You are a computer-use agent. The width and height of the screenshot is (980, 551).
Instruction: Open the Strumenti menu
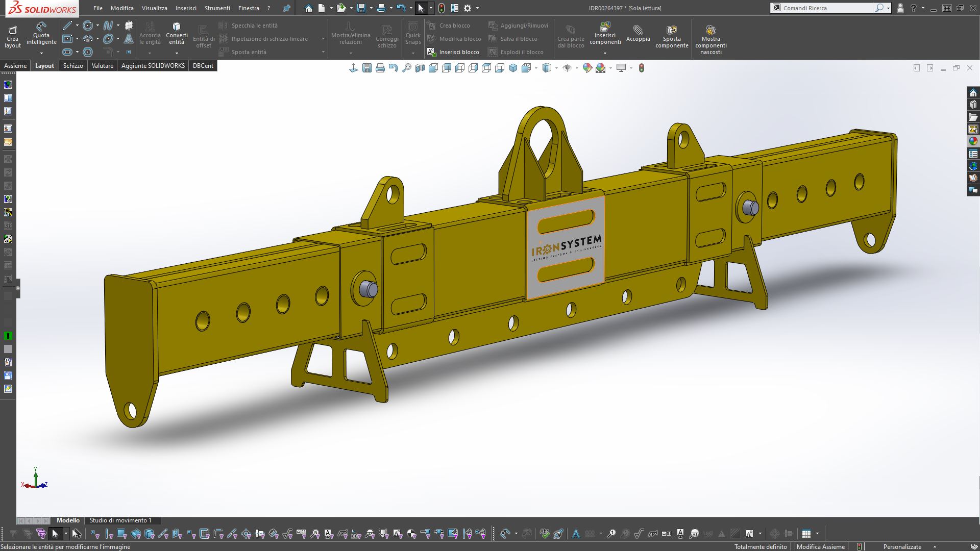217,8
